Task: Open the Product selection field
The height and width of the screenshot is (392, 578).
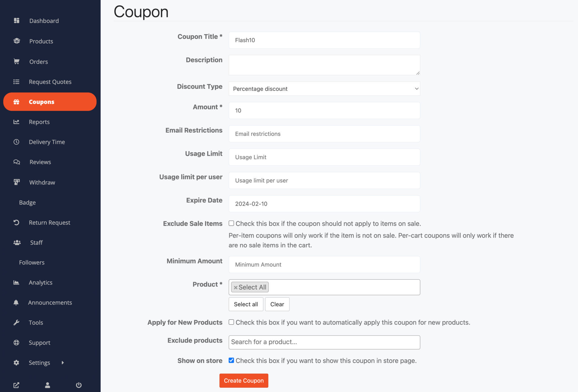Action: pos(339,287)
